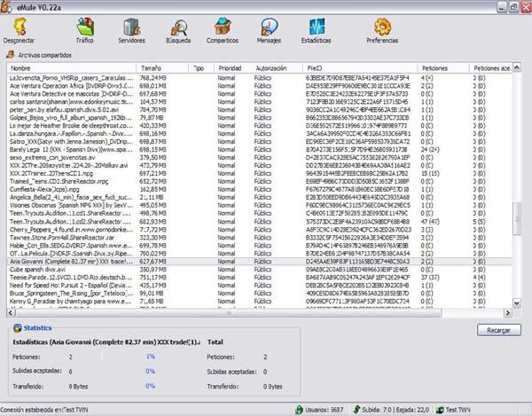
Task: Select the Golpes_Bajos_vivo_full_album row
Action: coord(260,118)
